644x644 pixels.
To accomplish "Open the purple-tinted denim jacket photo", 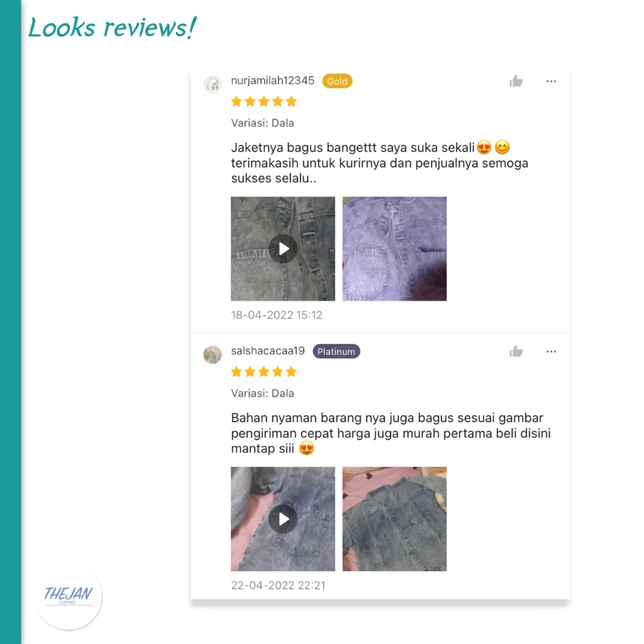I will coord(395,249).
